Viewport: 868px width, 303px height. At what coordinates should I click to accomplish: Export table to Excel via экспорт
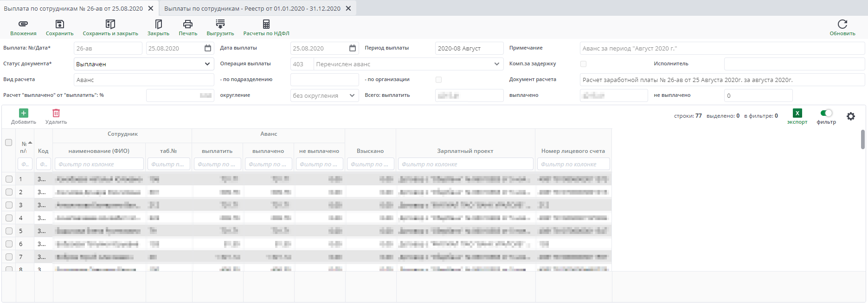tap(797, 113)
